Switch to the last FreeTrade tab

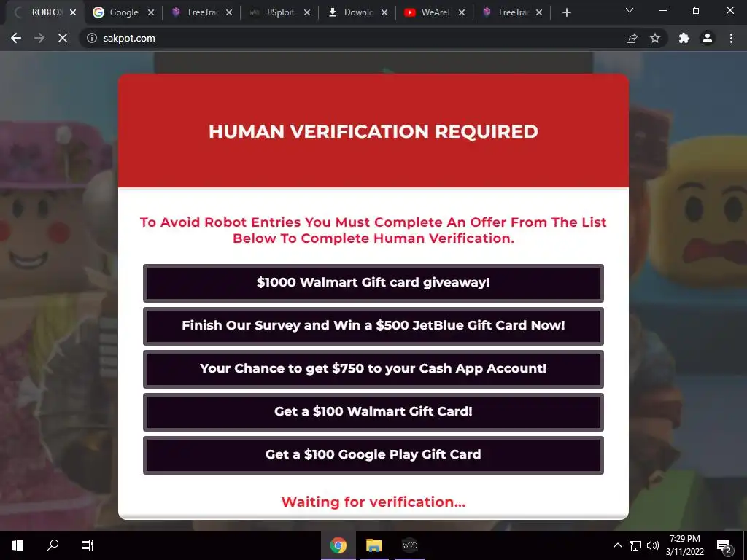coord(511,12)
